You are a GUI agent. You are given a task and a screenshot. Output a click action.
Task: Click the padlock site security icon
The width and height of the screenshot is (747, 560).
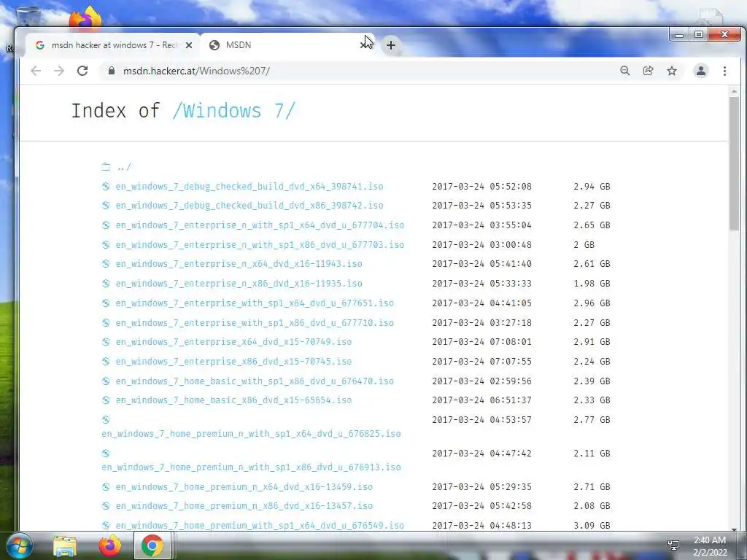tap(112, 71)
